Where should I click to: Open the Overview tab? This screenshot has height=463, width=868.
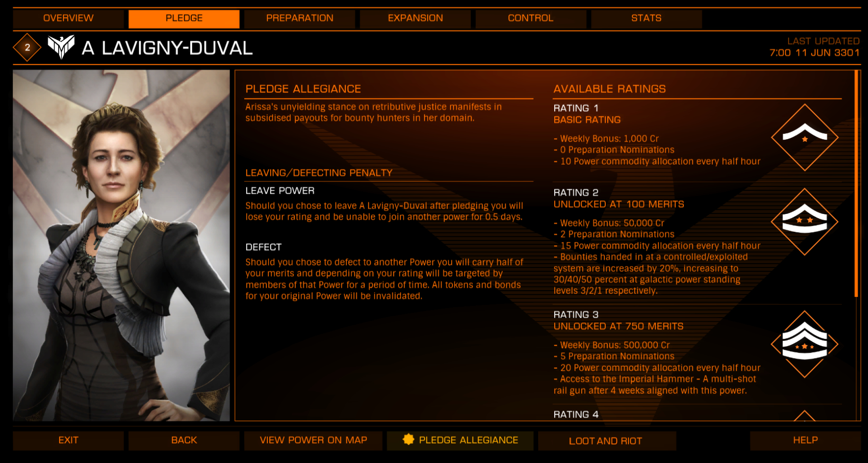tap(68, 18)
